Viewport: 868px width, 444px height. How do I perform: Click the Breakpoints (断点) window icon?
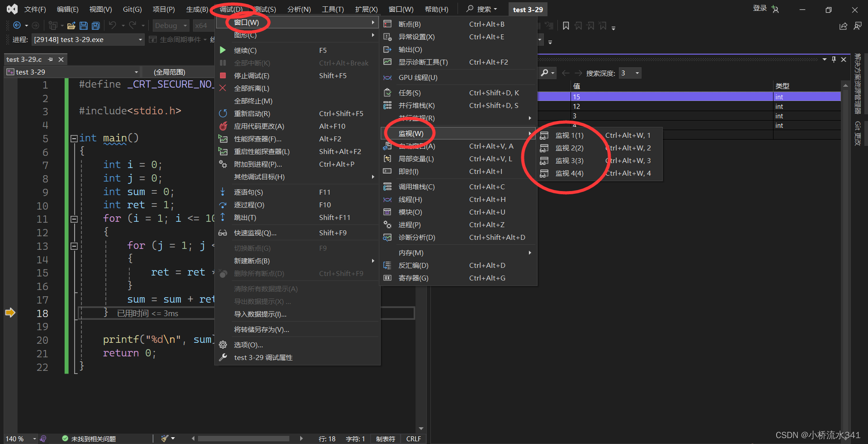pyautogui.click(x=387, y=24)
